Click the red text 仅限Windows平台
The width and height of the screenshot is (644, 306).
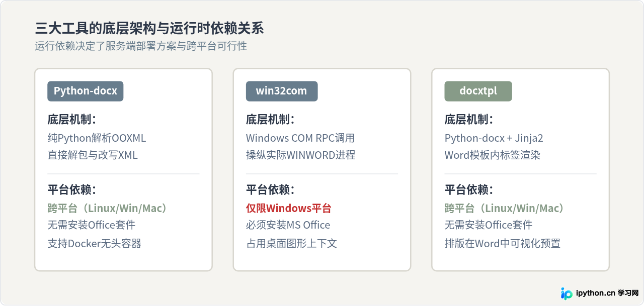(x=289, y=208)
